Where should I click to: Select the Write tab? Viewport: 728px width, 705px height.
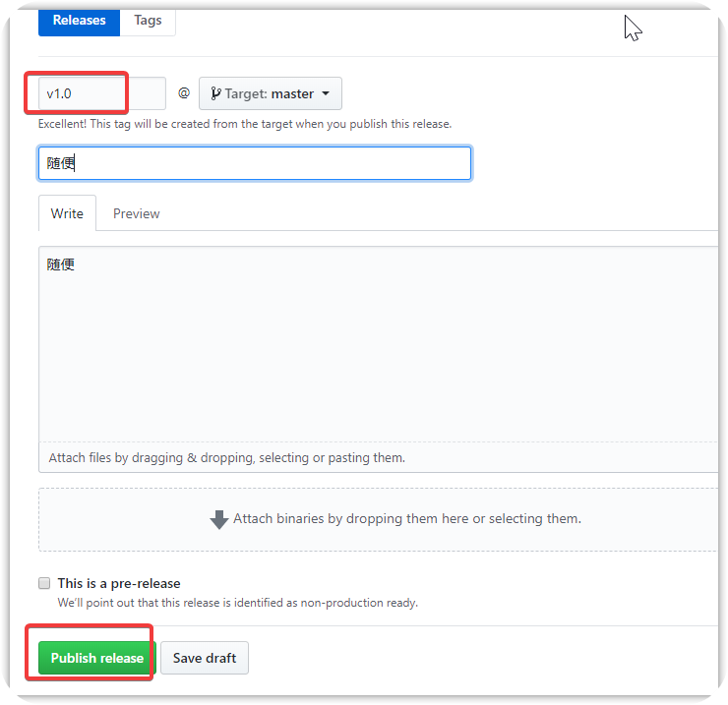point(67,213)
